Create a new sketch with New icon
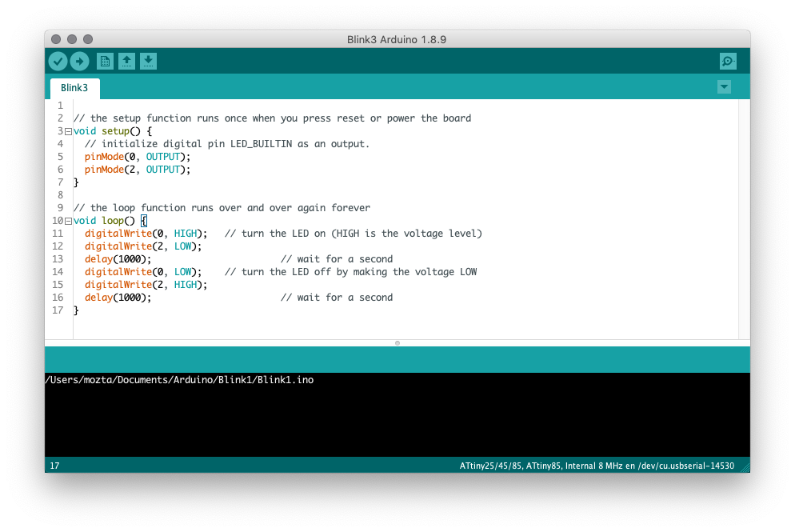 click(105, 62)
